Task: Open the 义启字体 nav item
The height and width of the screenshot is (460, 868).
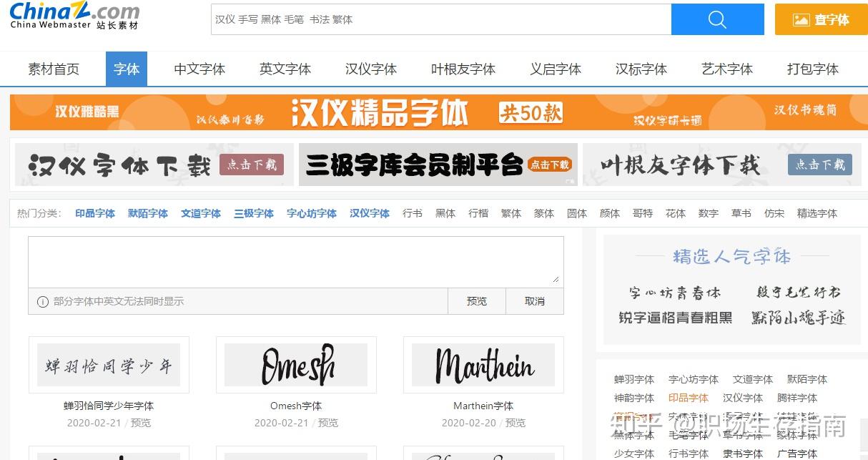Action: [x=556, y=69]
